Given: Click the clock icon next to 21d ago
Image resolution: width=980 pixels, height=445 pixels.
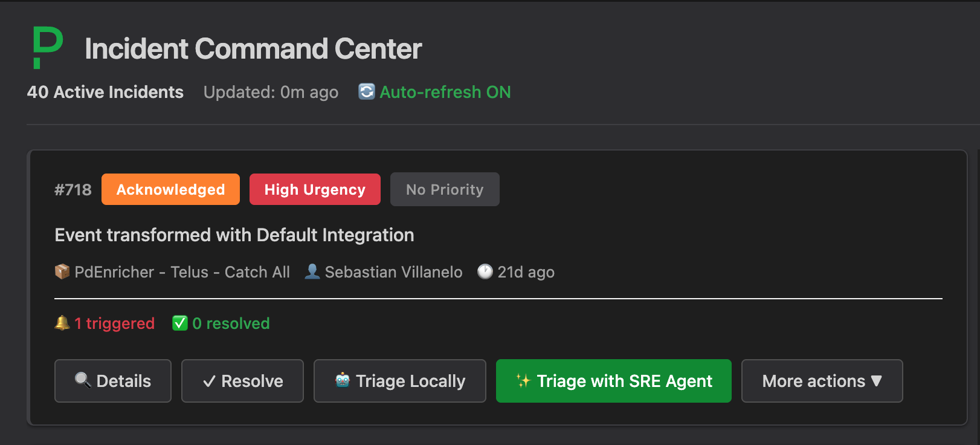Looking at the screenshot, I should pos(485,271).
